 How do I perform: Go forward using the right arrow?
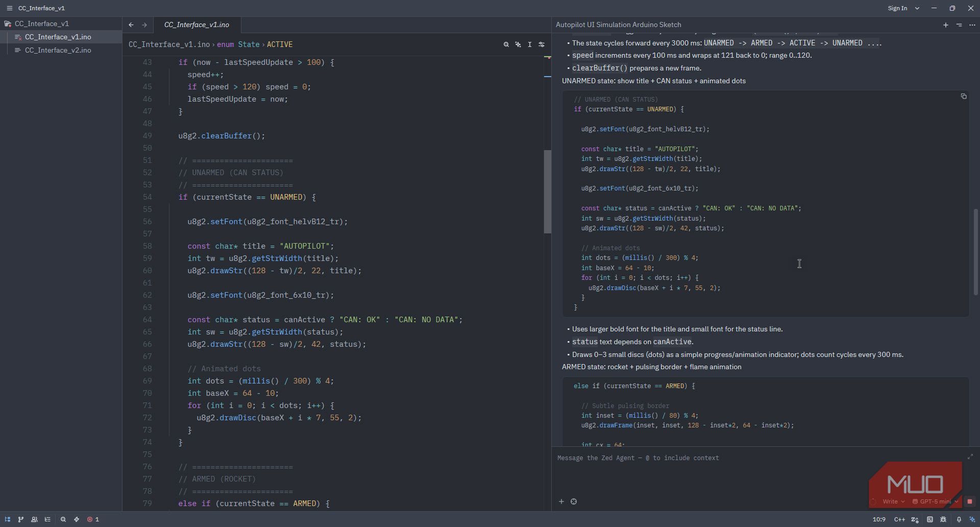[x=144, y=25]
